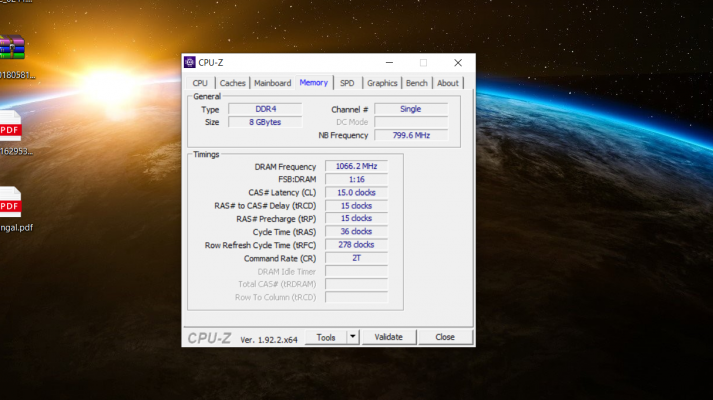Open the Mainboard tab
Image resolution: width=713 pixels, height=400 pixels.
272,83
